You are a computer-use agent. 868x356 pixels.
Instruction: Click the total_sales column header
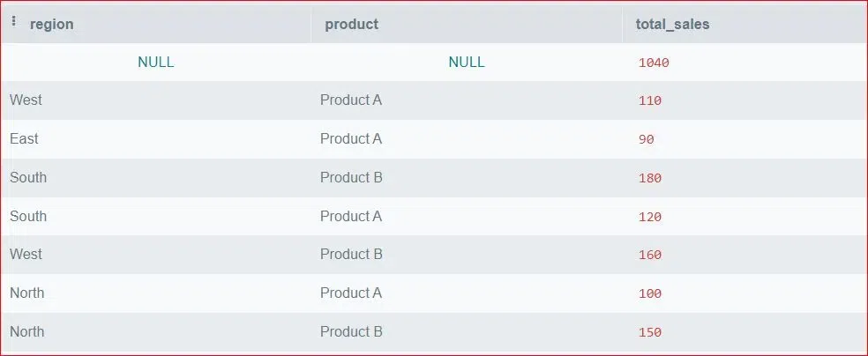tap(672, 24)
